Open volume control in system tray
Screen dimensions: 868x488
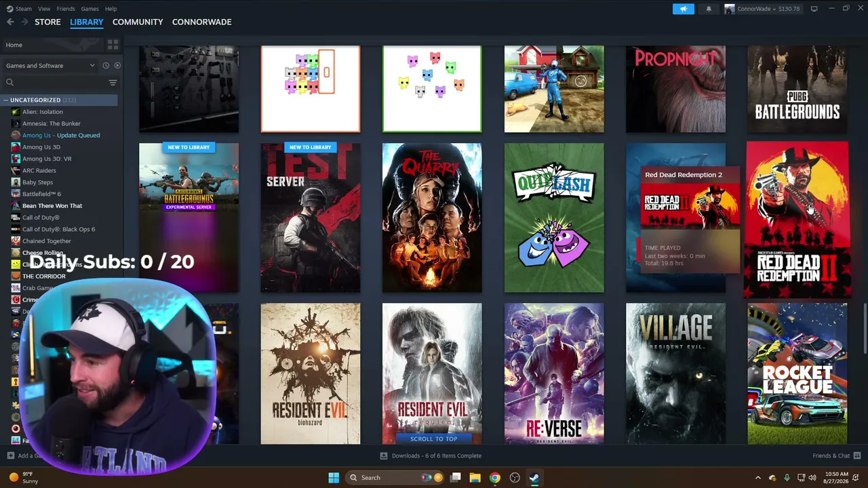click(812, 478)
